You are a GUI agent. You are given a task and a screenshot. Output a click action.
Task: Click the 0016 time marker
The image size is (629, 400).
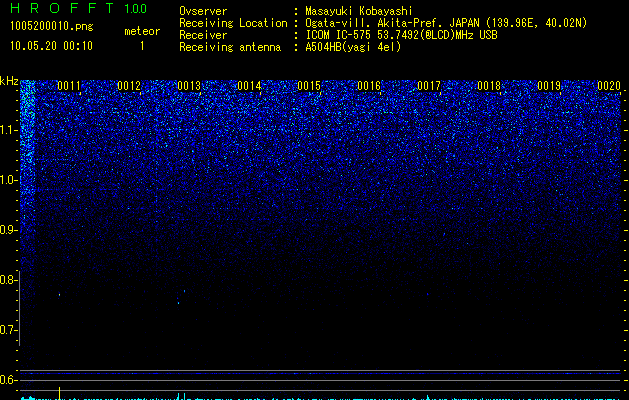coord(369,86)
